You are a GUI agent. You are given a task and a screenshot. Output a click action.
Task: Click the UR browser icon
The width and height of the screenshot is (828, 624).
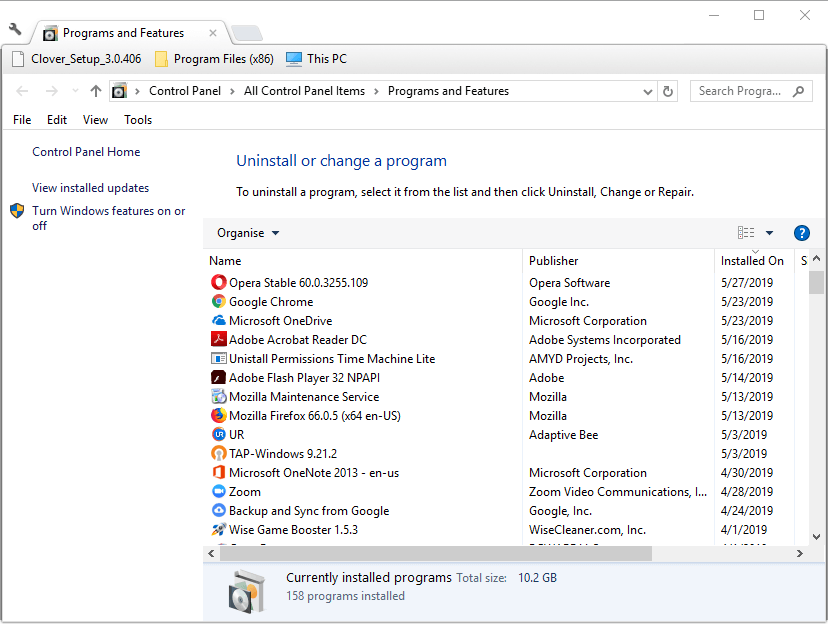point(219,434)
